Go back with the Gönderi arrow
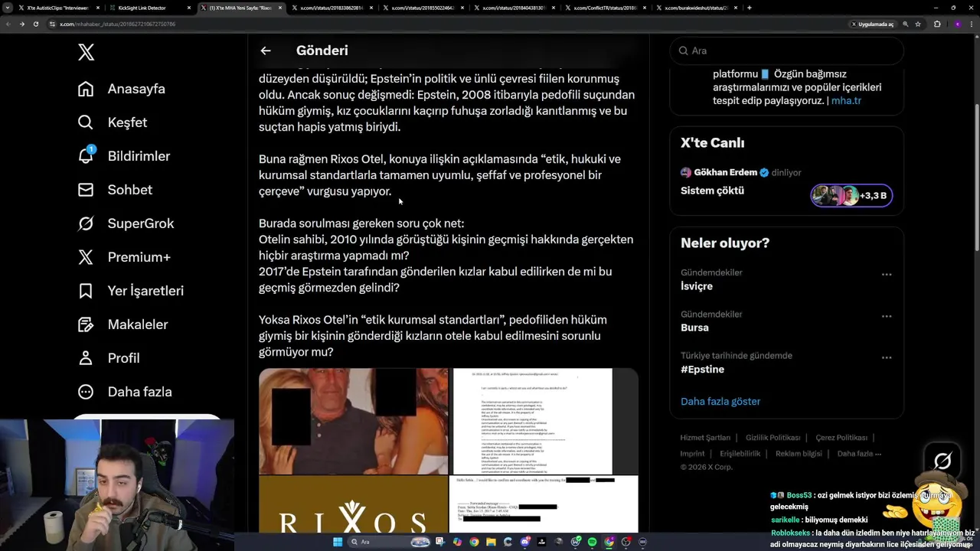Screen dimensions: 980x551 click(x=266, y=51)
